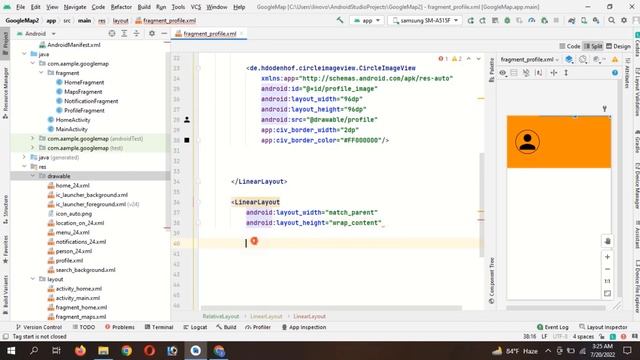Open the Terminal tool window button
This screenshot has height=360, width=640.
159,327
